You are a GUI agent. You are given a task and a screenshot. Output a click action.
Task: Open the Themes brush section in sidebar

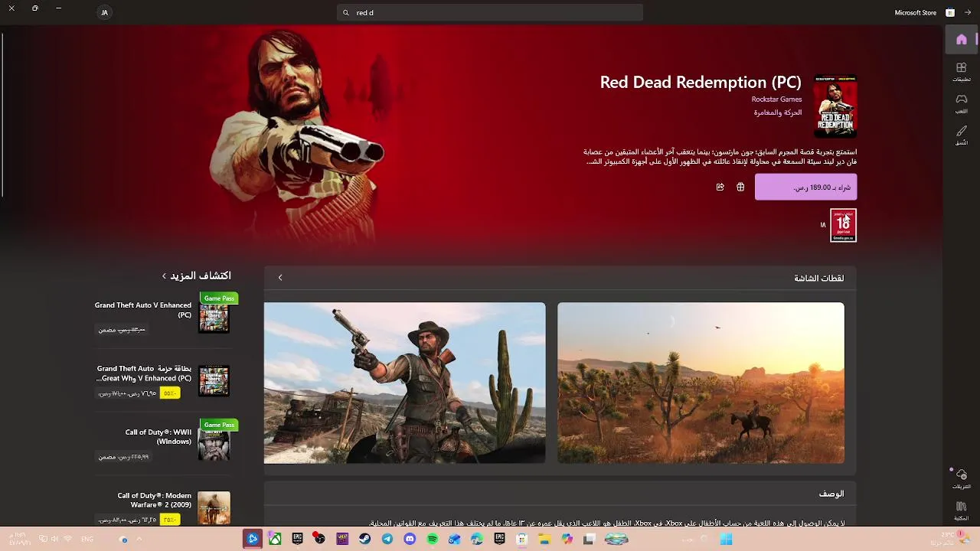(962, 135)
